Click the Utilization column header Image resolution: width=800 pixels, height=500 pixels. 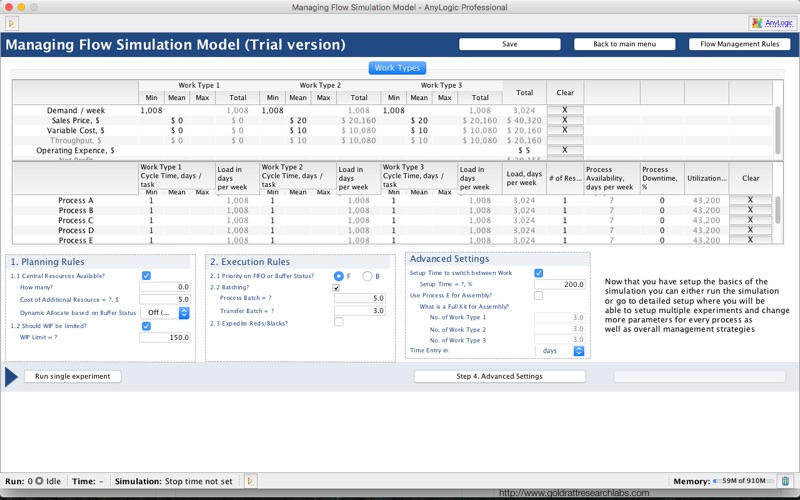(x=707, y=178)
